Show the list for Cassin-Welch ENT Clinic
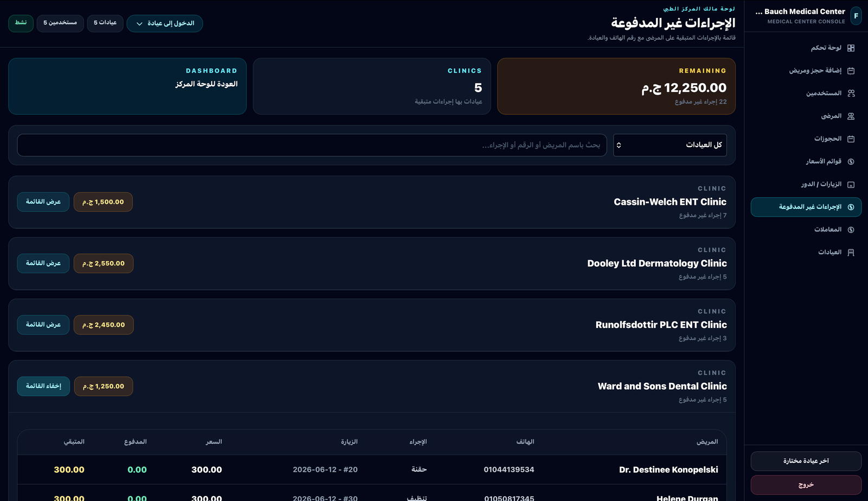 click(x=43, y=202)
